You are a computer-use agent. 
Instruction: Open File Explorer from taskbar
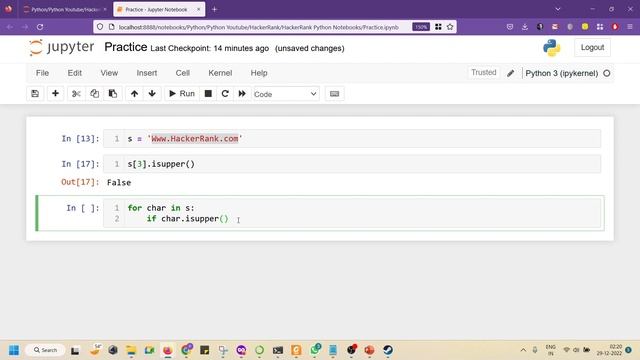131,350
